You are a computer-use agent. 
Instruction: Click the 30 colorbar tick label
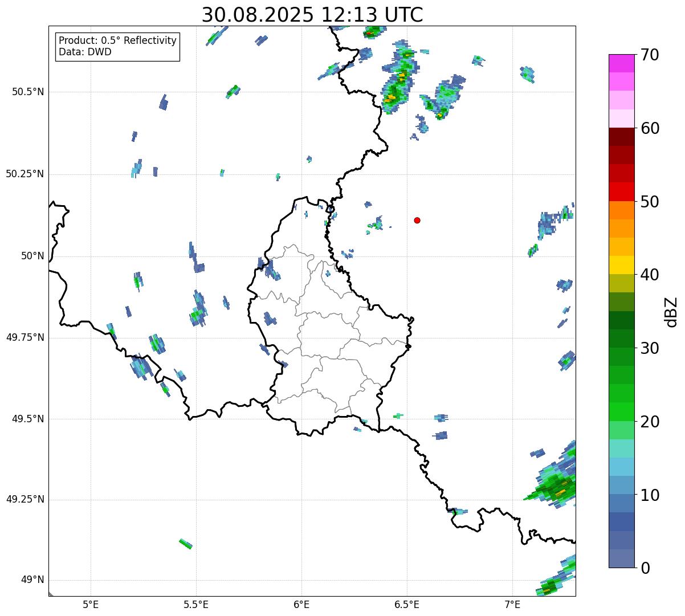[650, 348]
